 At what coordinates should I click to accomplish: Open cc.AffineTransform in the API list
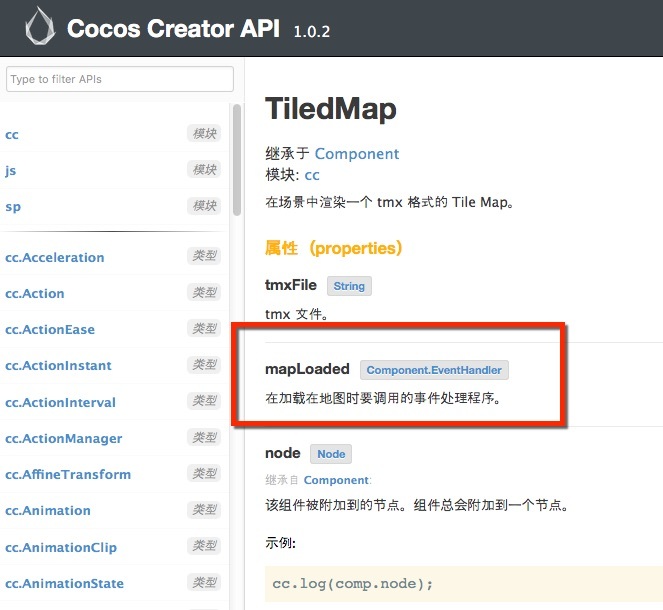(x=68, y=474)
